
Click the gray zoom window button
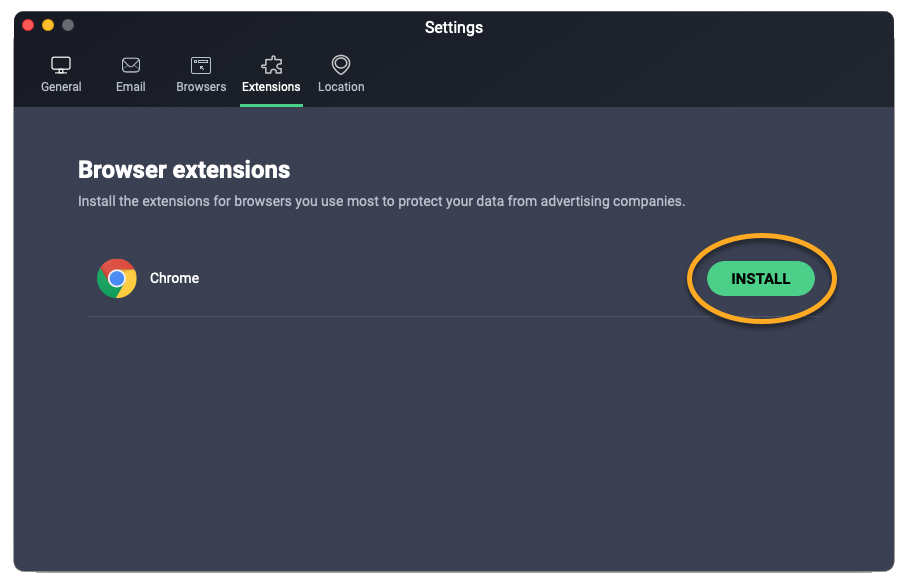coord(68,25)
